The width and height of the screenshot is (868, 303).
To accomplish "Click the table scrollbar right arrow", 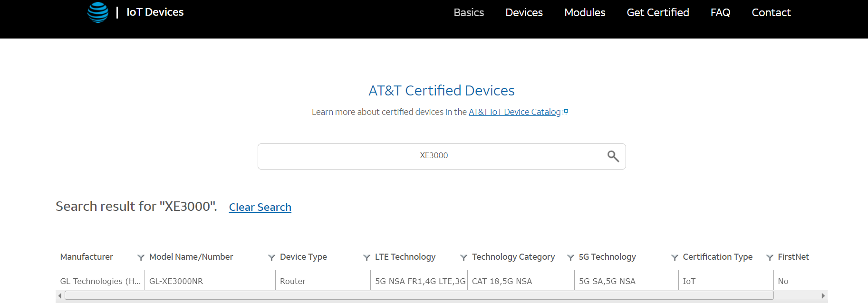I will click(823, 295).
